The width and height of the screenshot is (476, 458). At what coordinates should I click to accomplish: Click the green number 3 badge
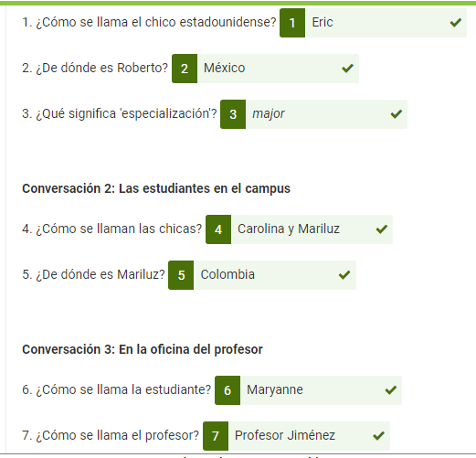[233, 114]
